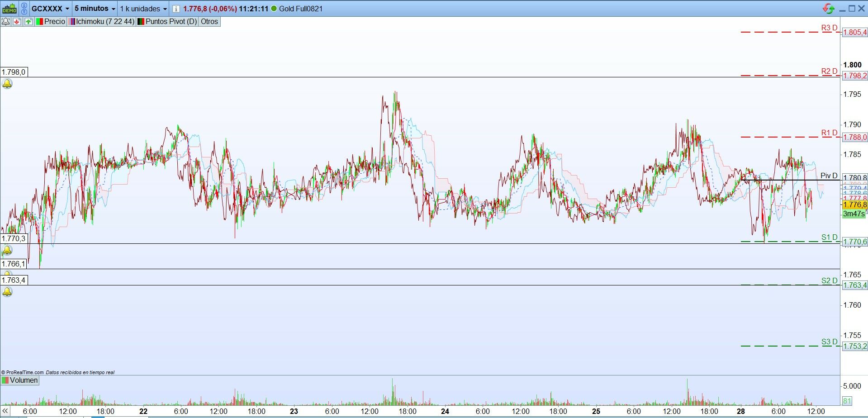868x418 pixels.
Task: Click the date 24 on time axis
Action: click(445, 411)
